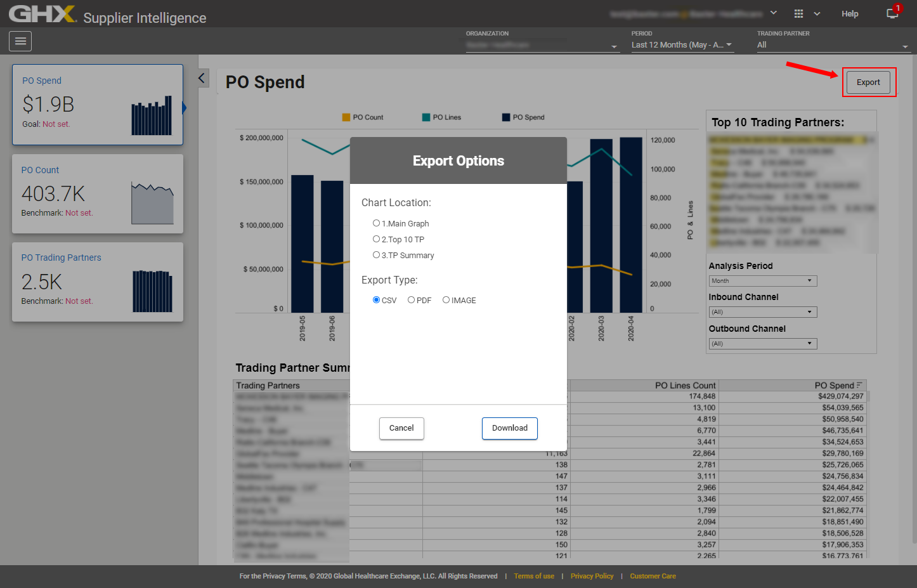Click the PO Spend card bar chart graphic
The image size is (917, 588).
(x=152, y=114)
